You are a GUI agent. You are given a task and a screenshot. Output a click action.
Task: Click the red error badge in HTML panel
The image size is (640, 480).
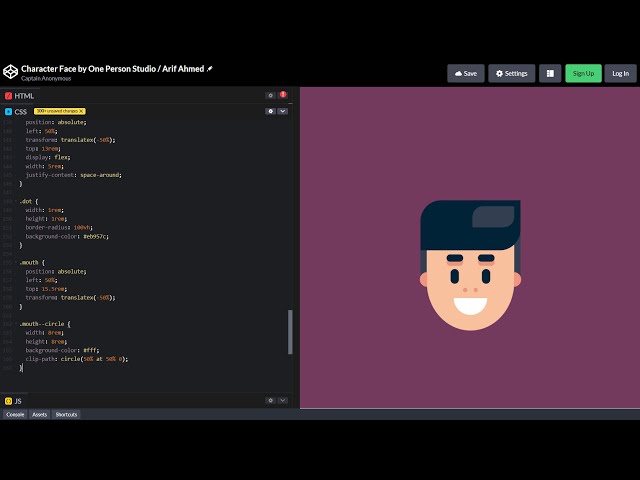(283, 95)
